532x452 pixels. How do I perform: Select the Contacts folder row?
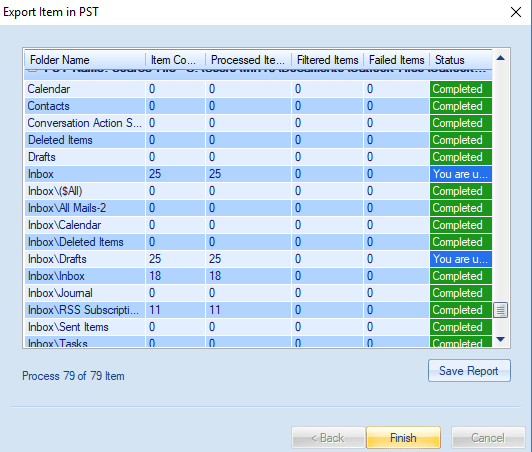[x=258, y=106]
